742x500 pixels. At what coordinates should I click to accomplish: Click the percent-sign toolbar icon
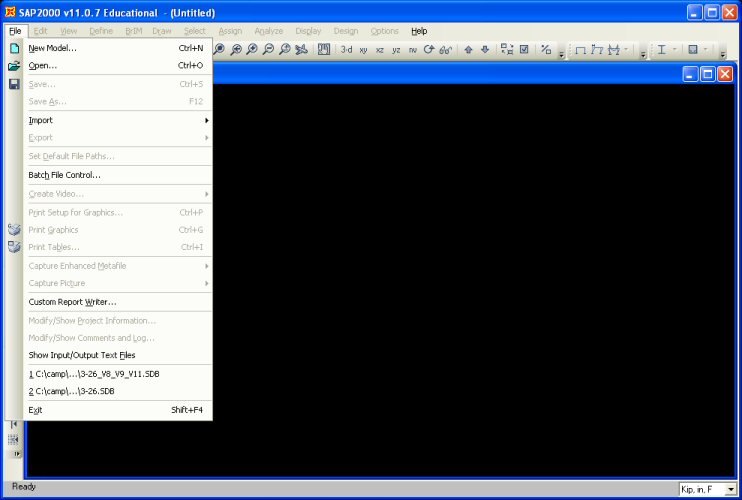[546, 49]
